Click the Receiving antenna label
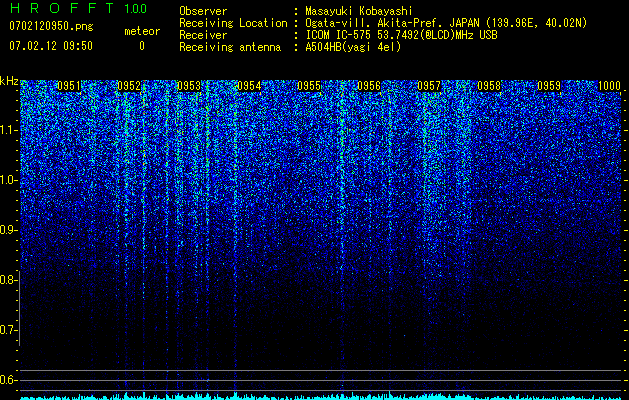Screen dimensions: 629x400 [x=230, y=47]
